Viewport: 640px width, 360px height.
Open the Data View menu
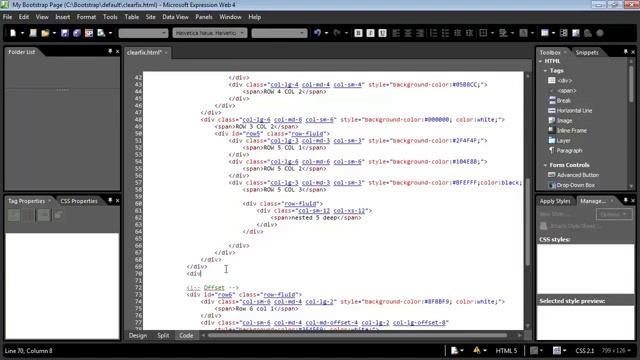pos(176,17)
